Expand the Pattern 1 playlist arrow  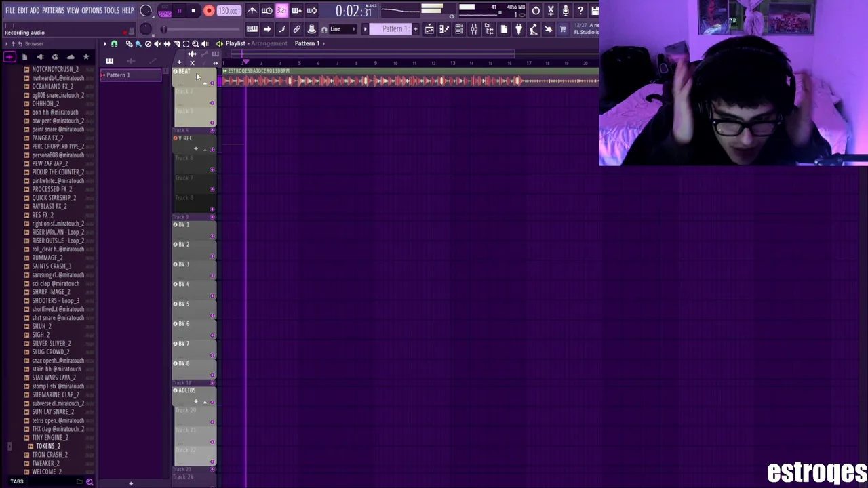(323, 43)
